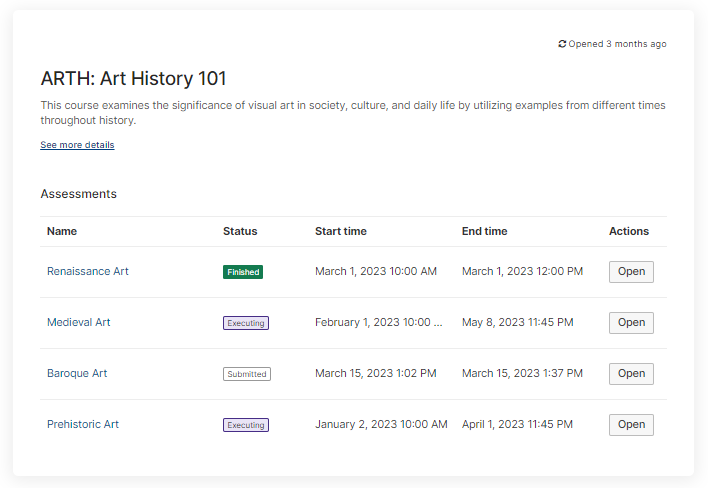Select the Name column header
The image size is (708, 488).
[62, 231]
